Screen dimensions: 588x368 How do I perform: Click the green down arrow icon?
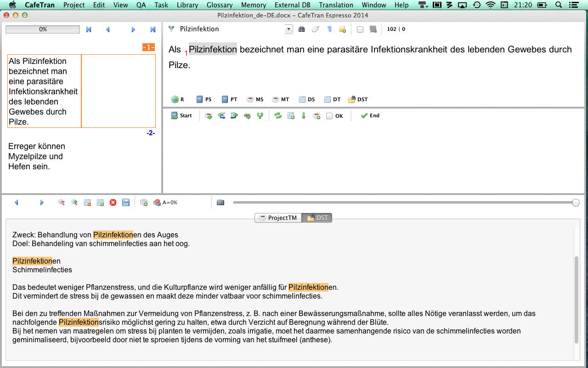coord(304,116)
